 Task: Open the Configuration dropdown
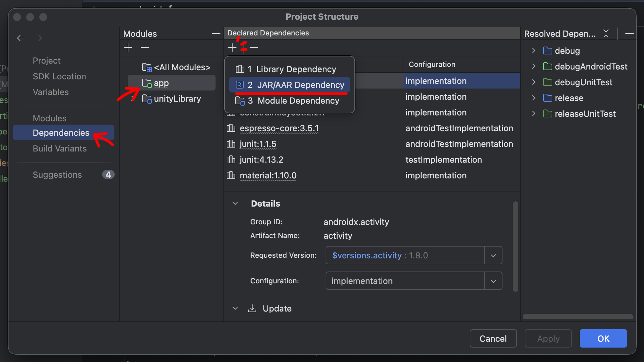coord(493,281)
